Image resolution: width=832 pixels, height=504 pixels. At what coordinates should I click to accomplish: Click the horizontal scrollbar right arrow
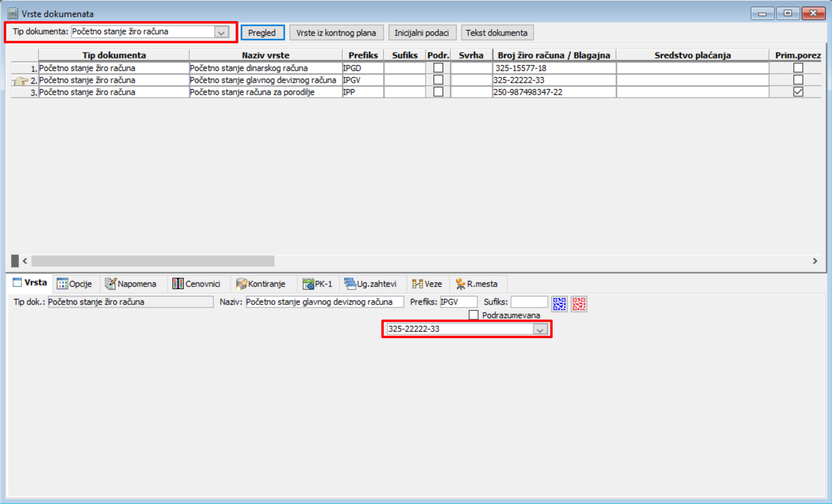(x=815, y=261)
